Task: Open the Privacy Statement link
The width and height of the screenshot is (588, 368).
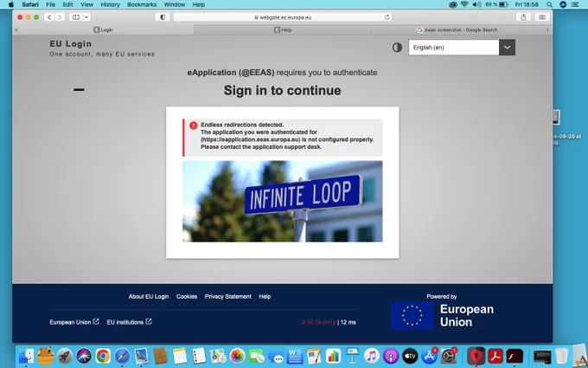Action: click(228, 296)
